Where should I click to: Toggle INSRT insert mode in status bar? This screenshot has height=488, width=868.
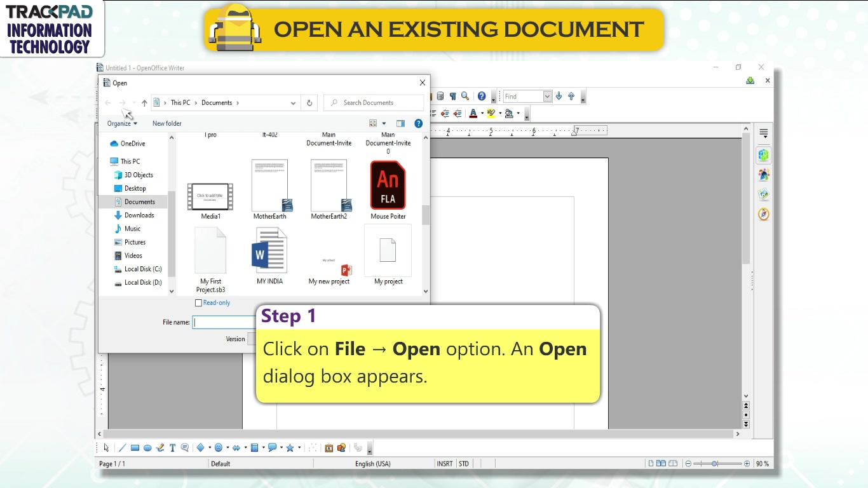pos(445,464)
